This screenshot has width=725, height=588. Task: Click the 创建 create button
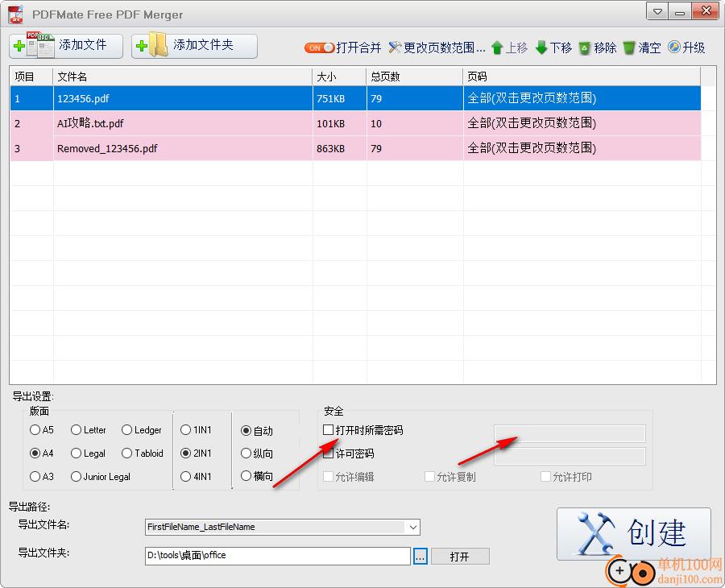633,534
